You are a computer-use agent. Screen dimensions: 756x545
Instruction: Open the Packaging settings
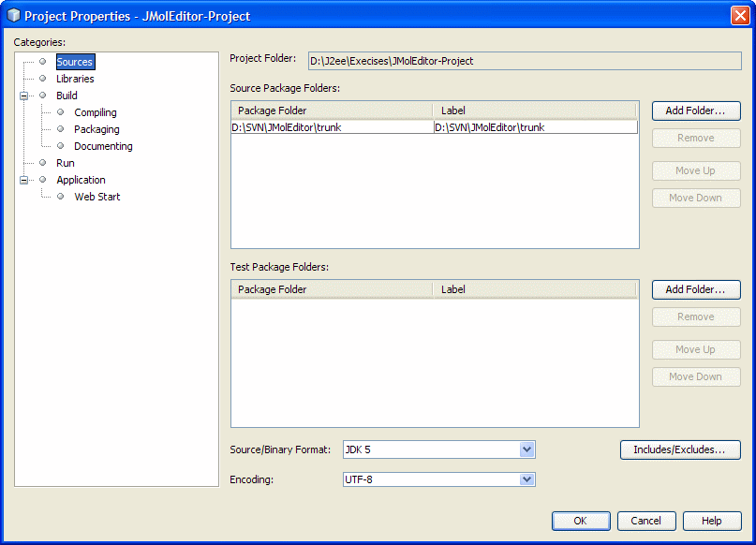tap(96, 129)
